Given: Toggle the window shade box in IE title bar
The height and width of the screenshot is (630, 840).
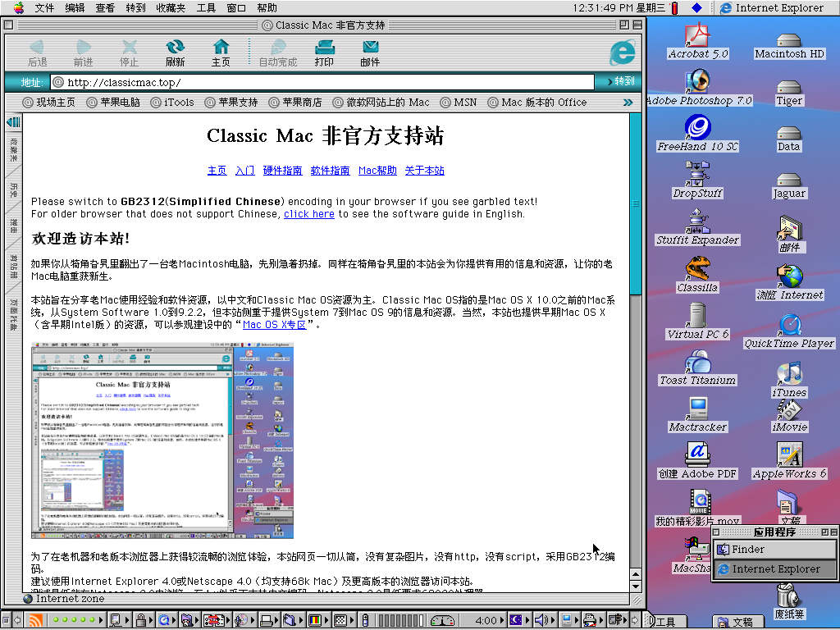Looking at the screenshot, I should (x=637, y=25).
